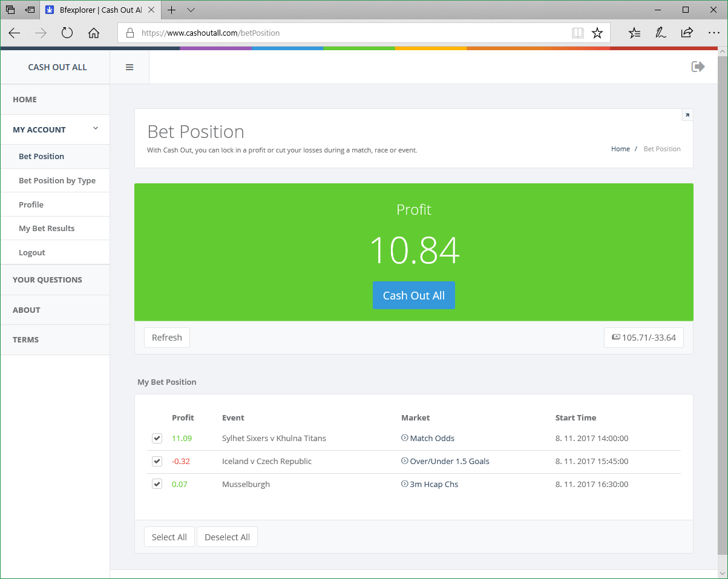This screenshot has height=579, width=728.
Task: Toggle the Musselburgh bet checkbox
Action: click(157, 484)
